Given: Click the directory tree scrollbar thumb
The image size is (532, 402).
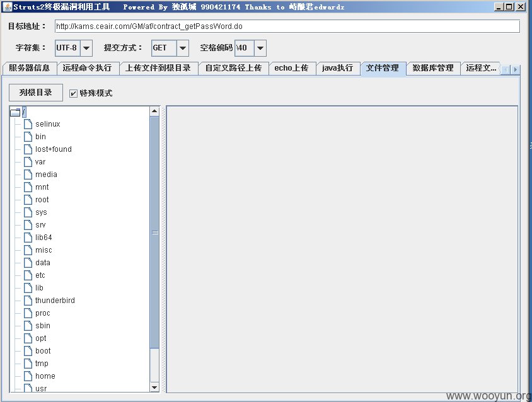Looking at the screenshot, I should click(x=154, y=233).
